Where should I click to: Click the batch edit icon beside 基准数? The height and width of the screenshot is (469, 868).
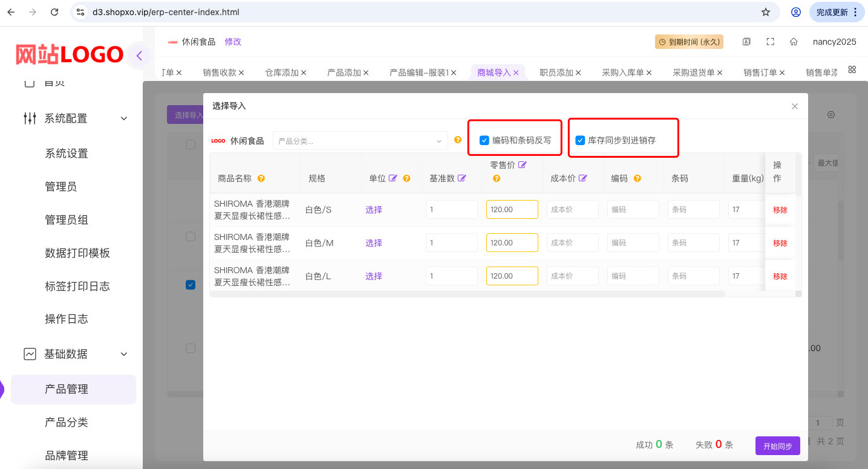click(x=462, y=178)
